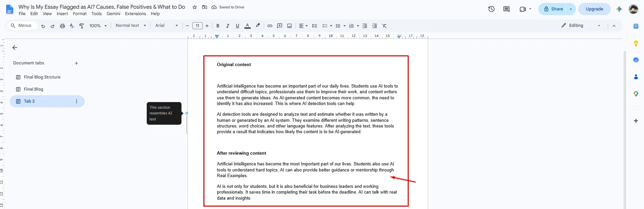Click the font size field
Image resolution: width=644 pixels, height=209 pixels.
(x=197, y=26)
